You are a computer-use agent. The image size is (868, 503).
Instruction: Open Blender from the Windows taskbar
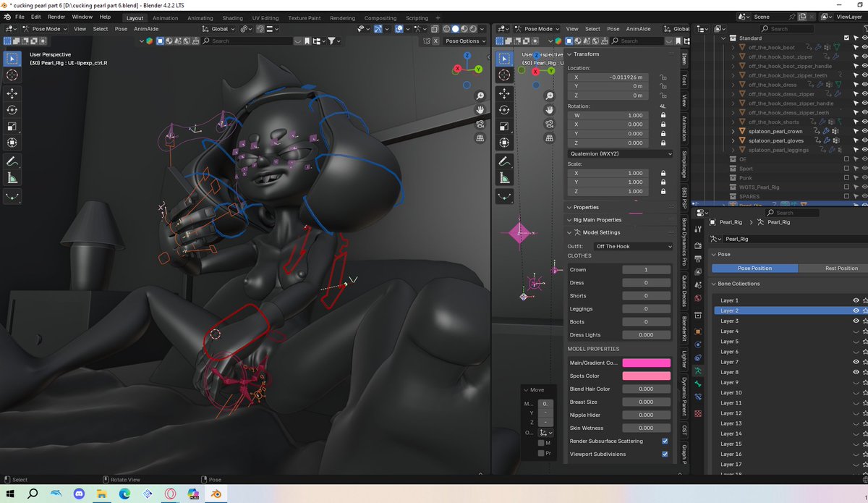(216, 494)
